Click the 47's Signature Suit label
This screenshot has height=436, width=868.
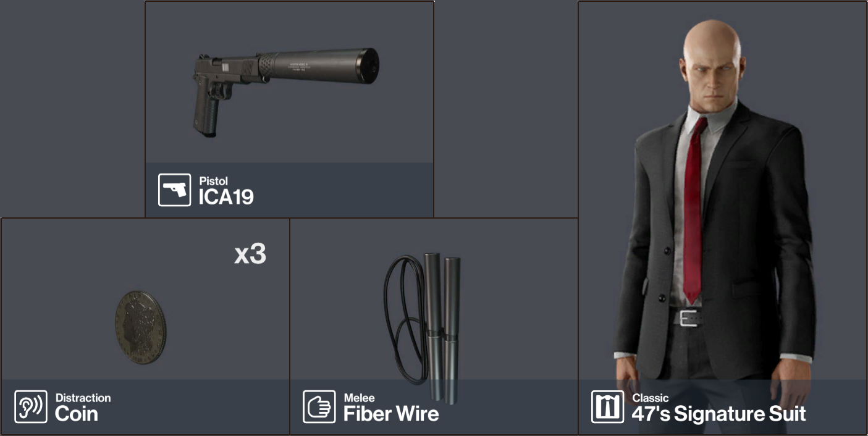coord(718,414)
